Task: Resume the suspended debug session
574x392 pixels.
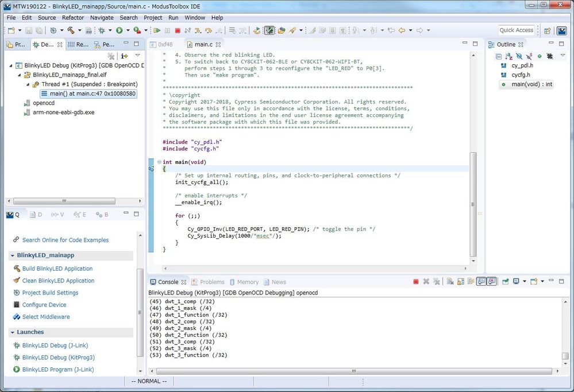Action: point(157,29)
